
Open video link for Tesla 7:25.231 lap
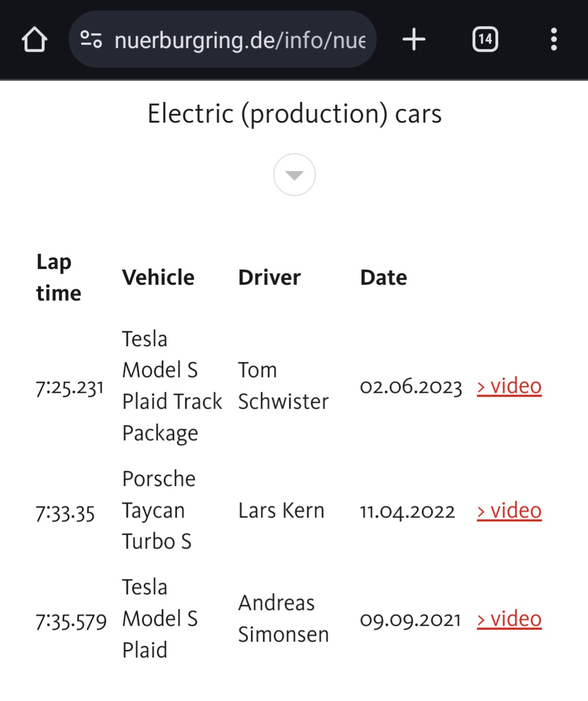509,386
